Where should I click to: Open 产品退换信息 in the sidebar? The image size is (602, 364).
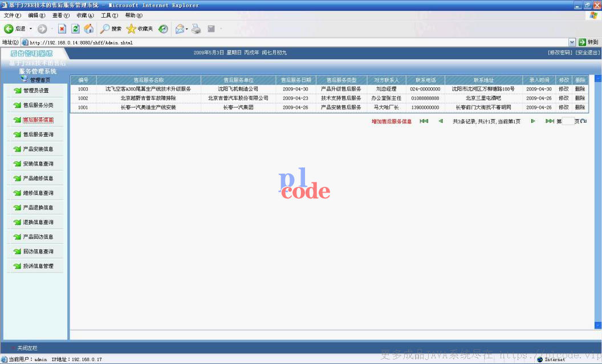click(38, 207)
